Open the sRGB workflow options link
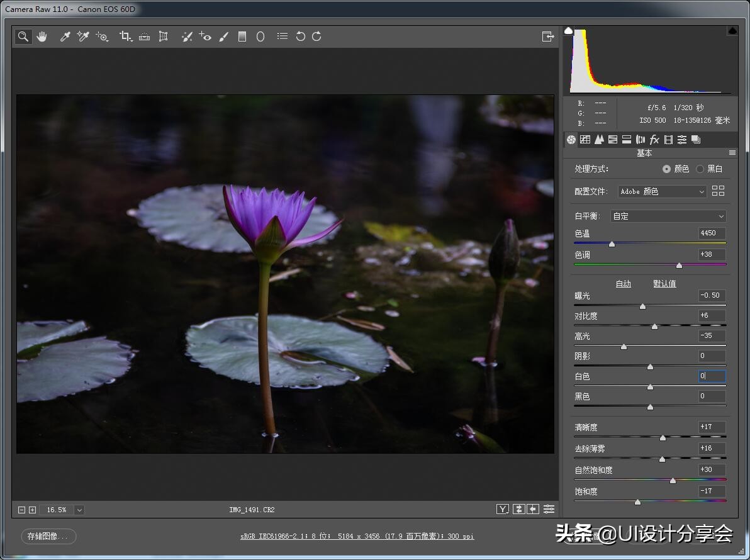750x560 pixels. [357, 537]
